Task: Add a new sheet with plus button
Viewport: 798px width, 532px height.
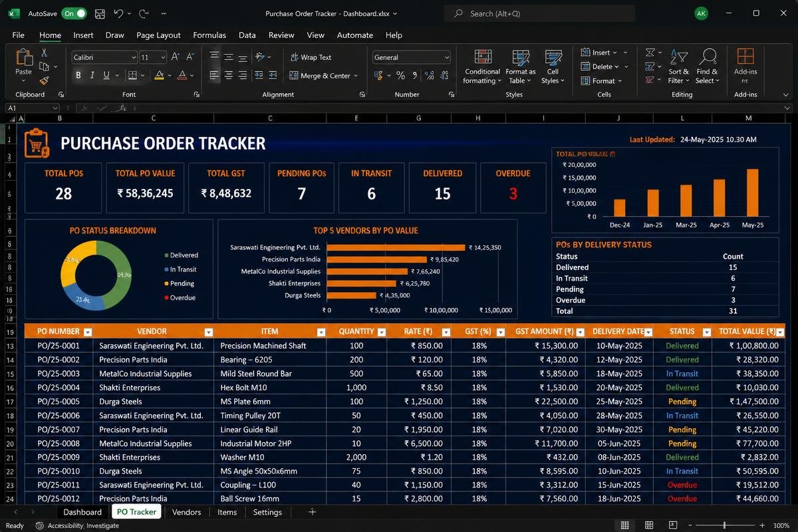Action: click(x=312, y=512)
